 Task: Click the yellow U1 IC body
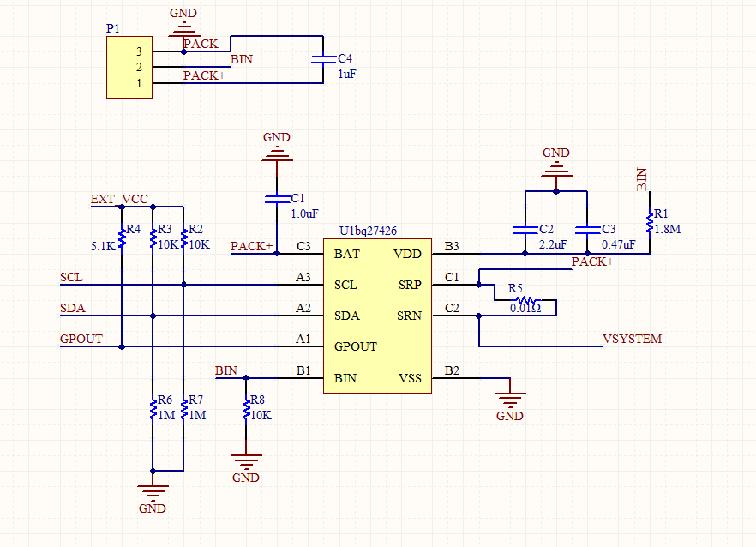(x=377, y=316)
